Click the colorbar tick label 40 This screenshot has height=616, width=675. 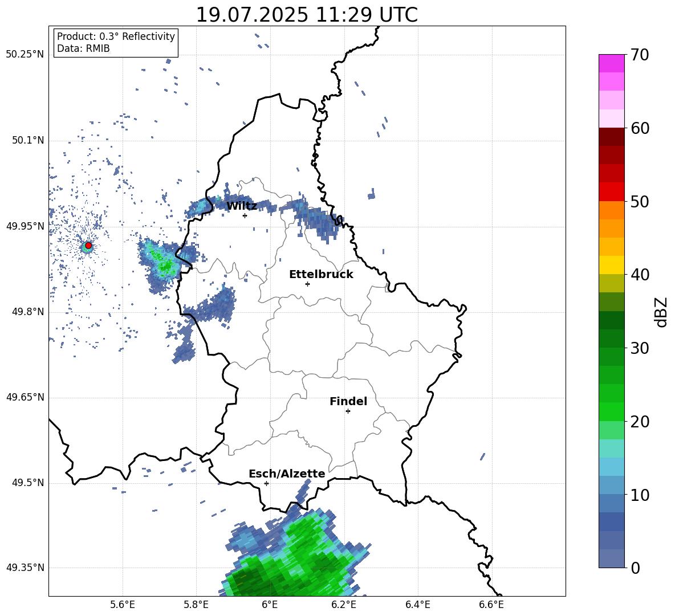point(640,275)
